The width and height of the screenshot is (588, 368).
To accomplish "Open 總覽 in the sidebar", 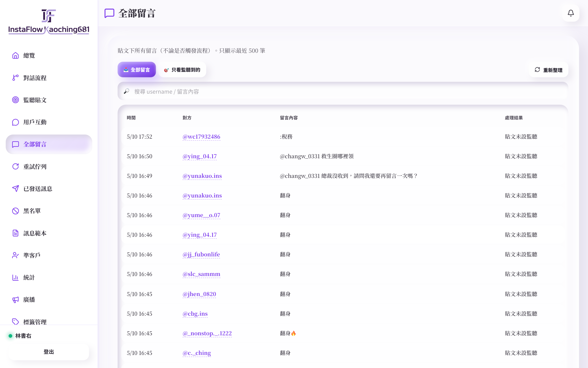I will tap(49, 55).
